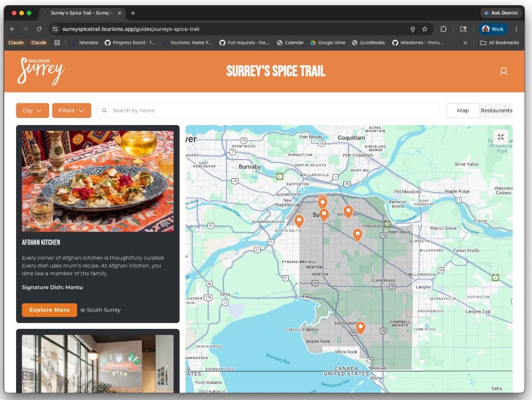Open the apps grid icon in bookmarks bar

[x=57, y=43]
